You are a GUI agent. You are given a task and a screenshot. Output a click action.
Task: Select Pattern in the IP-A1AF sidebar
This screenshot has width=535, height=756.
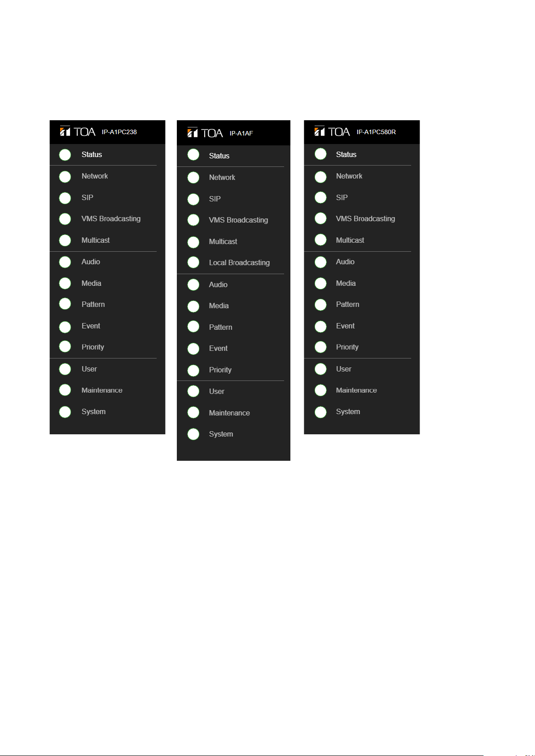pyautogui.click(x=220, y=327)
